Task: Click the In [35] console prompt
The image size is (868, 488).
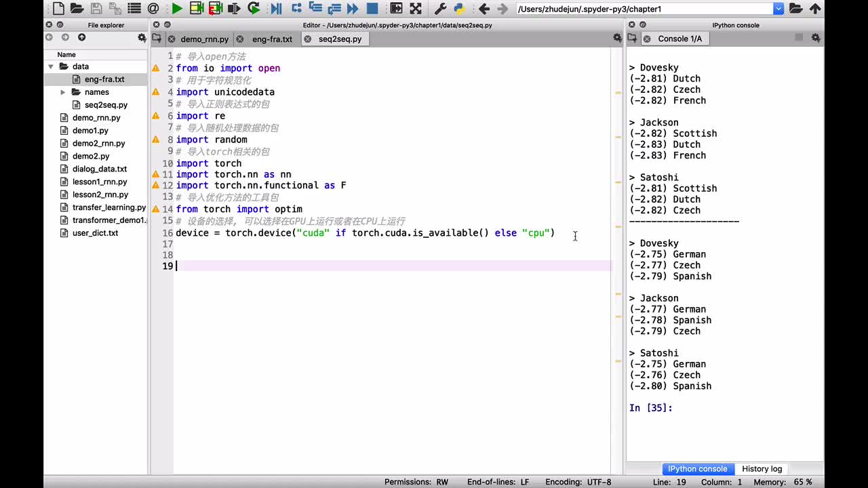Action: [x=651, y=408]
